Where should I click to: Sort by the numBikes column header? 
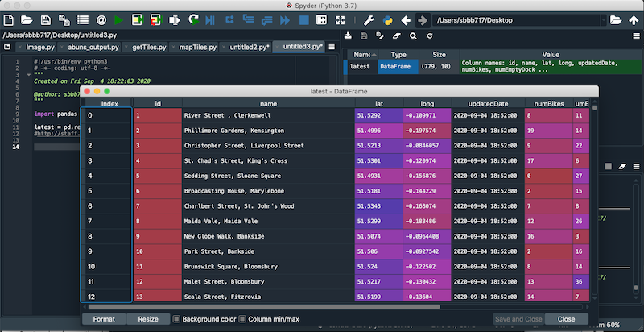[x=549, y=103]
